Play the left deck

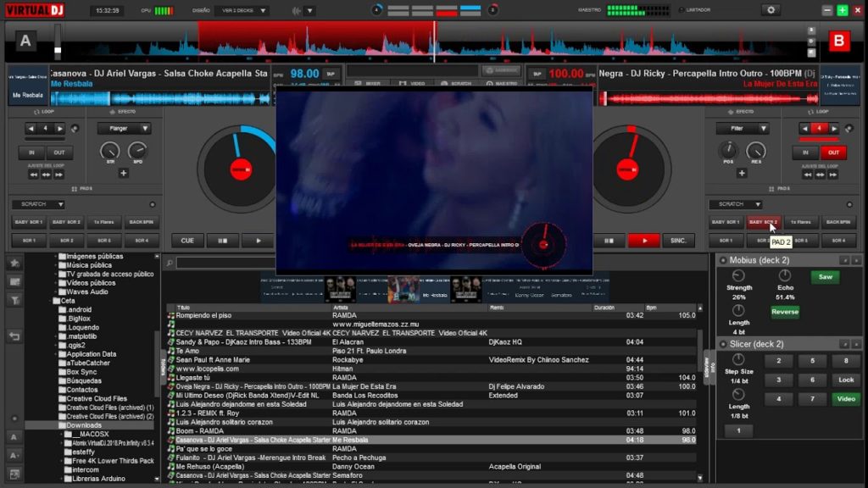click(x=258, y=241)
